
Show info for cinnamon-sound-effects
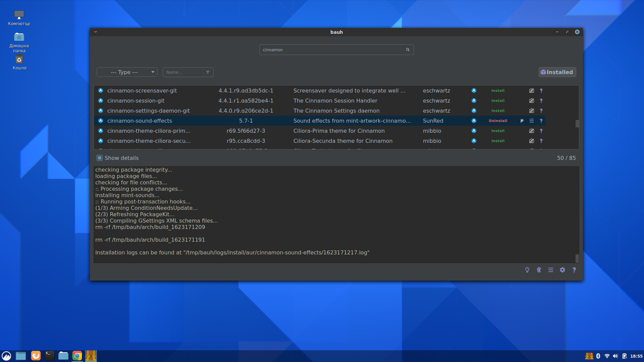tap(541, 121)
